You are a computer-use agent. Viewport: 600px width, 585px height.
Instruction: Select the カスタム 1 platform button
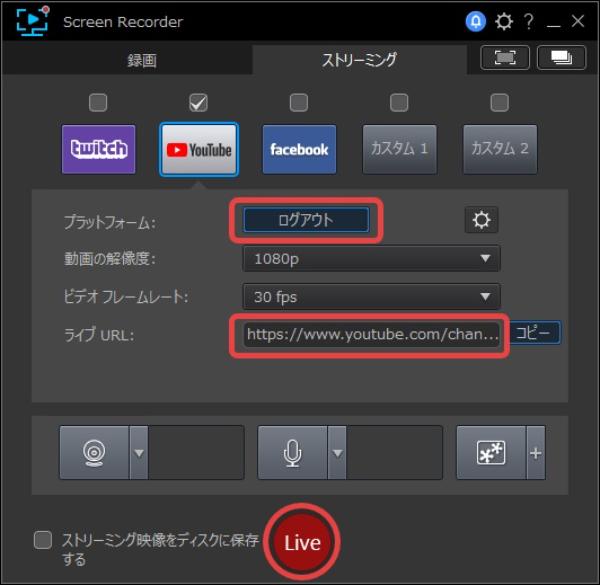(399, 149)
